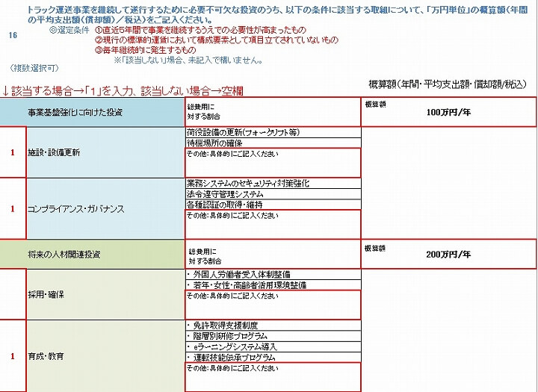Select the eラーニングシステム導入 cell
Viewport: 538px width, 392px height.
click(x=273, y=346)
